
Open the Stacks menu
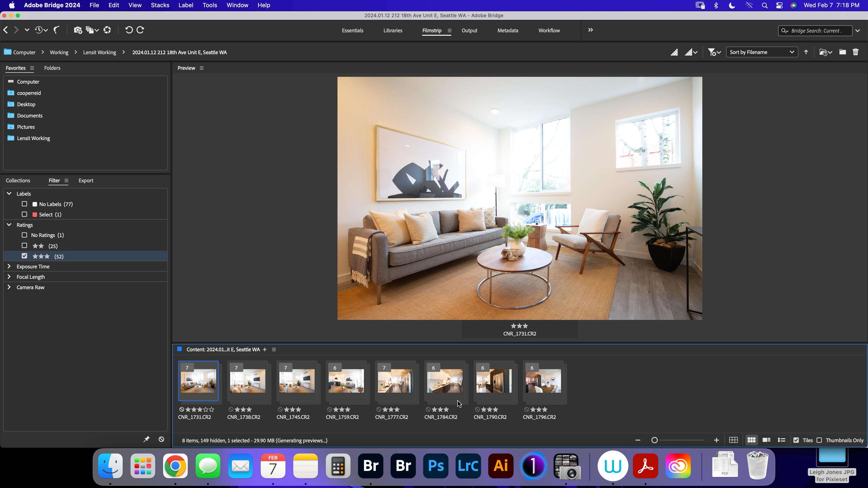click(x=160, y=5)
